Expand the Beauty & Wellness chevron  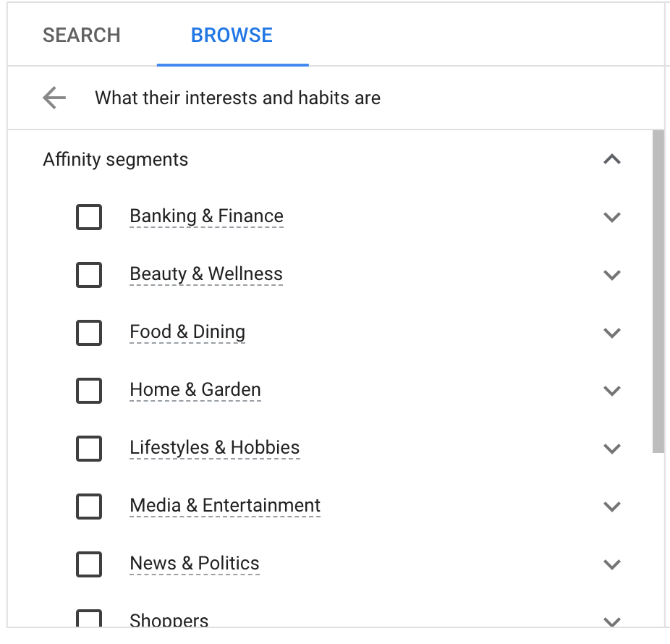click(612, 275)
